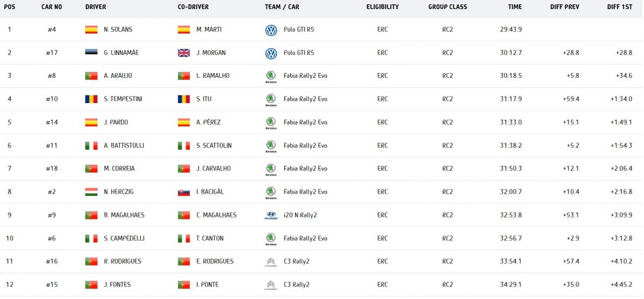
Task: Click the Romanian flag next to S. Tempestini
Action: (x=91, y=99)
